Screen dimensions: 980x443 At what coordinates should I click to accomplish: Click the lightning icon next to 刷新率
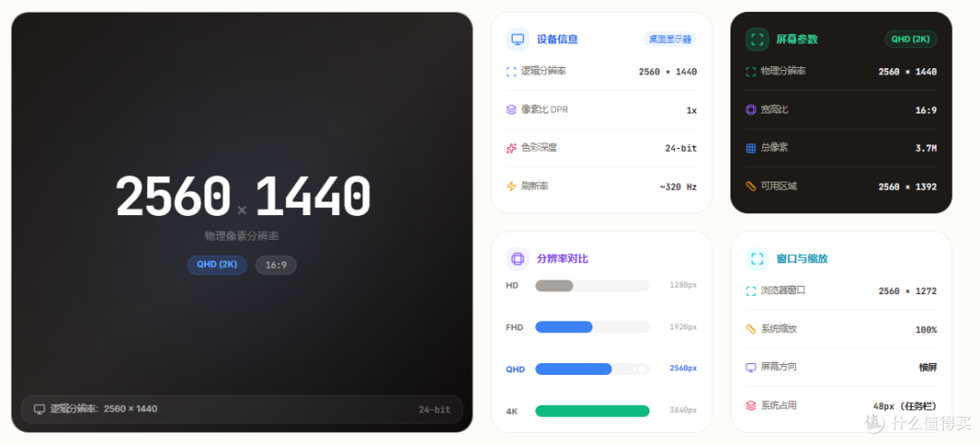(x=511, y=186)
